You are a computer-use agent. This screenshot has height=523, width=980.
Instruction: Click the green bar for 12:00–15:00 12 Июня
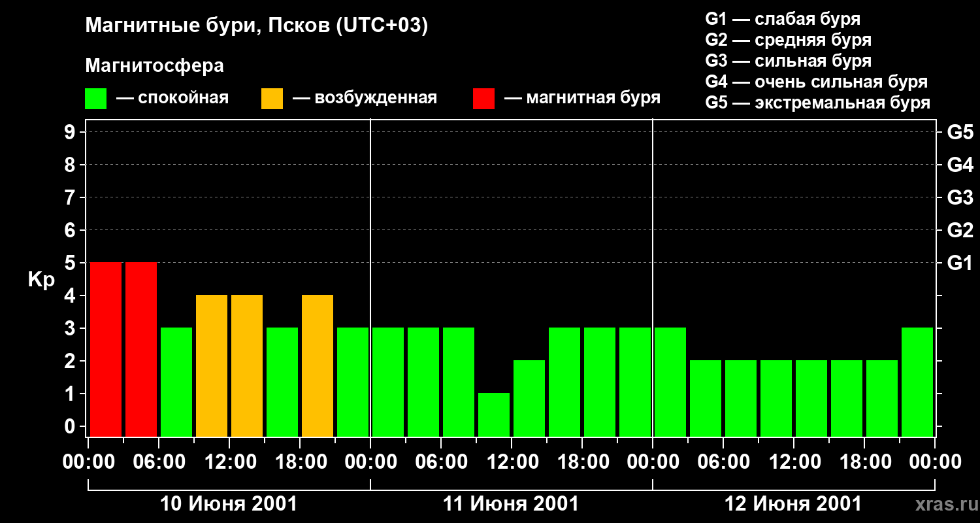coord(811,398)
